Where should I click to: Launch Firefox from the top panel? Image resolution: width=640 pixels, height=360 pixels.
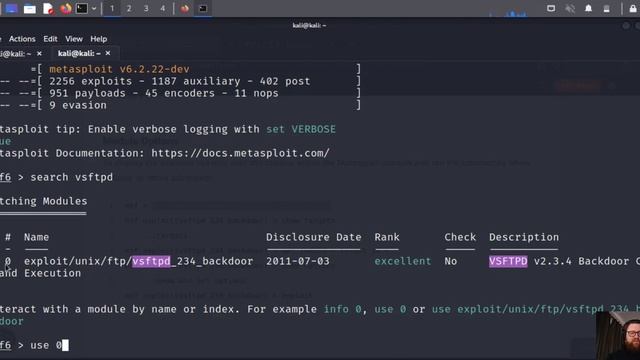pyautogui.click(x=65, y=9)
